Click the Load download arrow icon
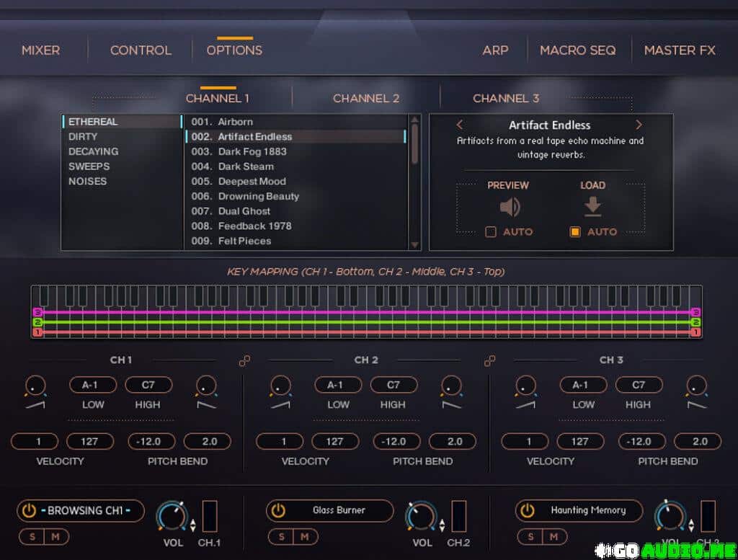 point(592,207)
